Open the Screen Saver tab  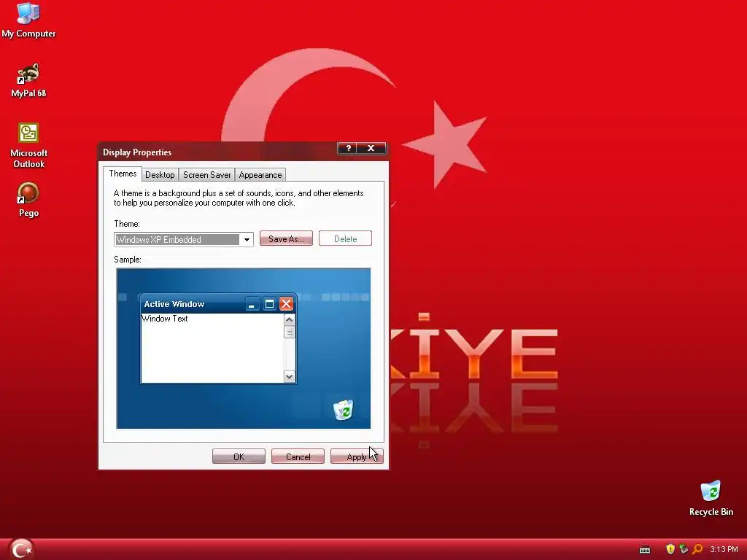click(x=206, y=175)
